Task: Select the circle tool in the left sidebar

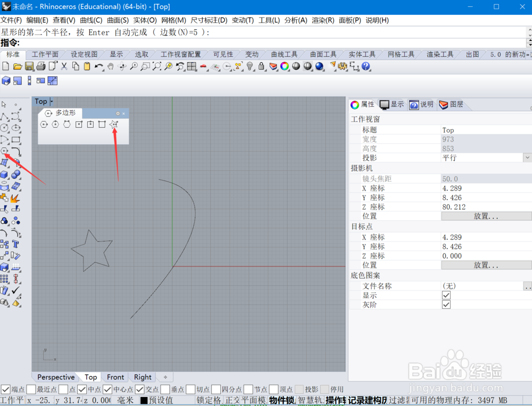Action: 4,128
